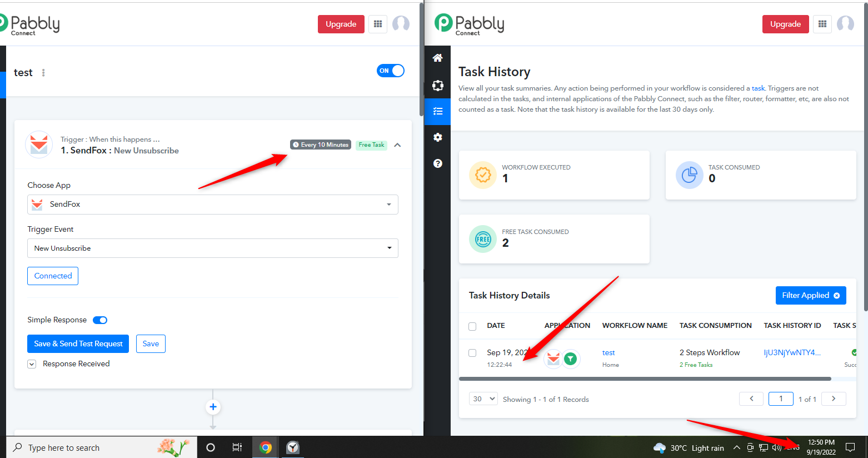This screenshot has width=868, height=458.
Task: Open the notification center icon
Action: tap(850, 447)
